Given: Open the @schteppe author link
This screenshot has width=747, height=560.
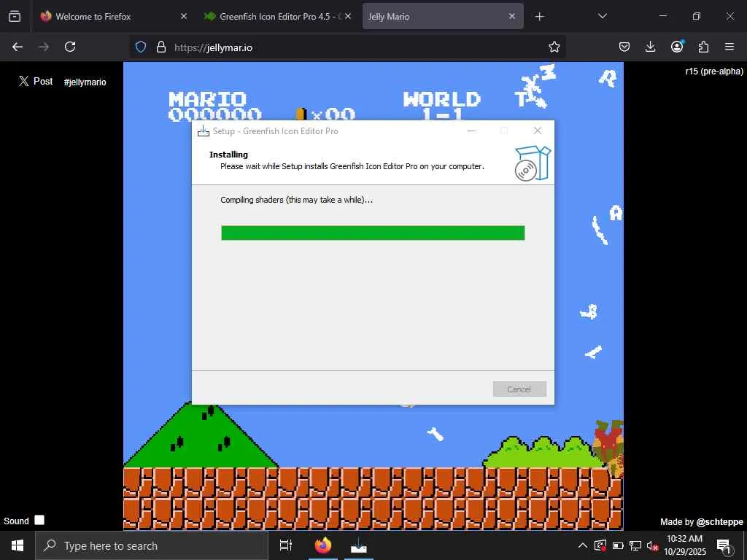Looking at the screenshot, I should pyautogui.click(x=720, y=522).
